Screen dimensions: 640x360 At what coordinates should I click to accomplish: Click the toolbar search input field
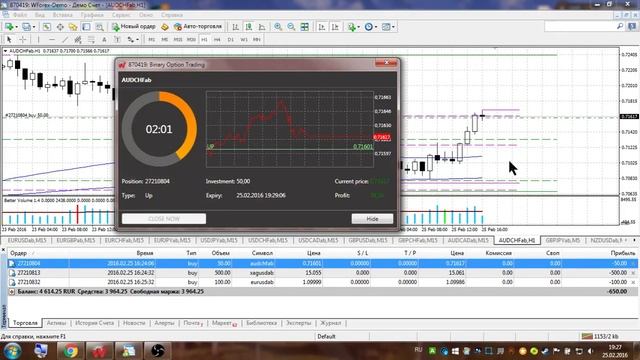click(x=580, y=27)
